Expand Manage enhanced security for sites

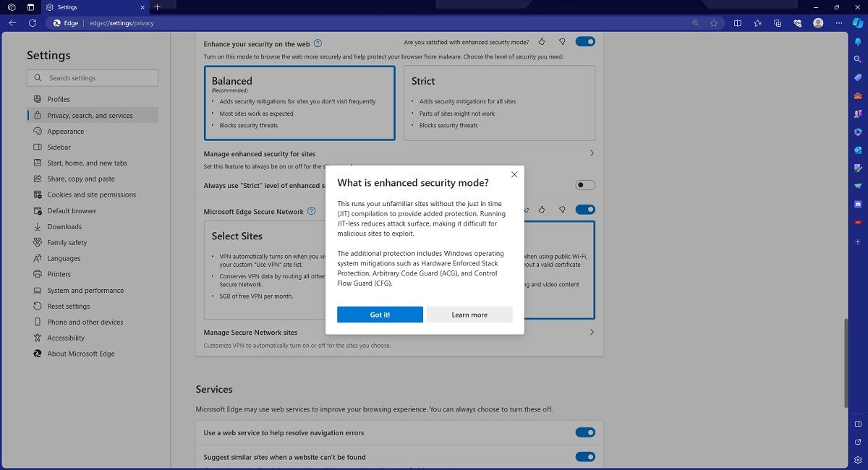(x=591, y=153)
